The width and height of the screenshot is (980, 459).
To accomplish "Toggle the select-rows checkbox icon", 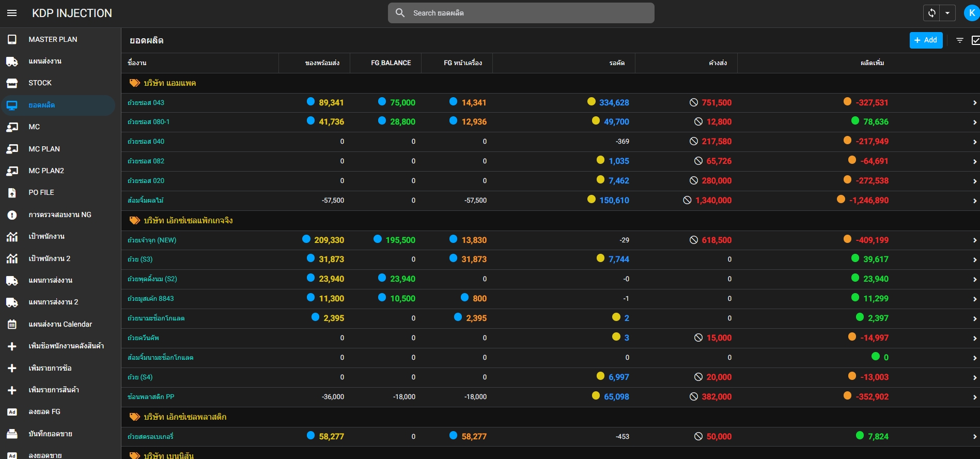I will 975,40.
